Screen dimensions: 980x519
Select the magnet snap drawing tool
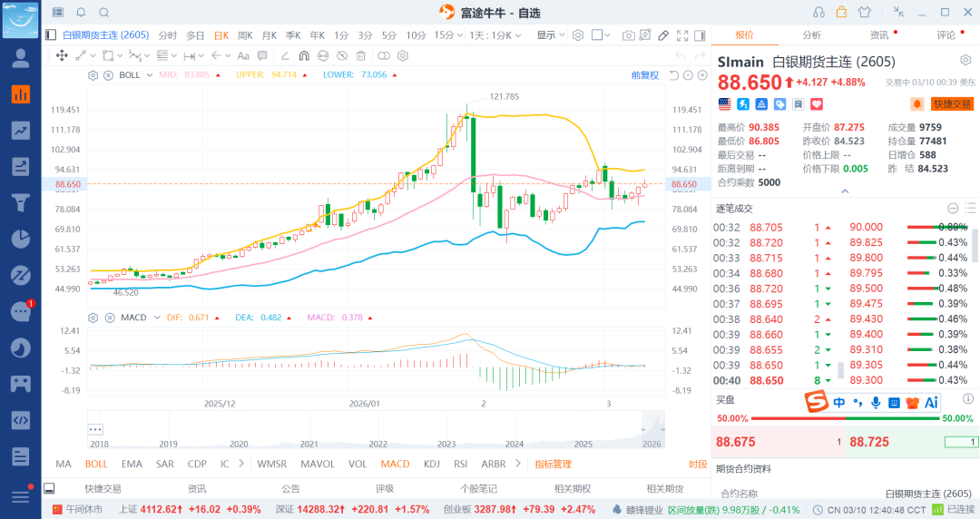[304, 55]
